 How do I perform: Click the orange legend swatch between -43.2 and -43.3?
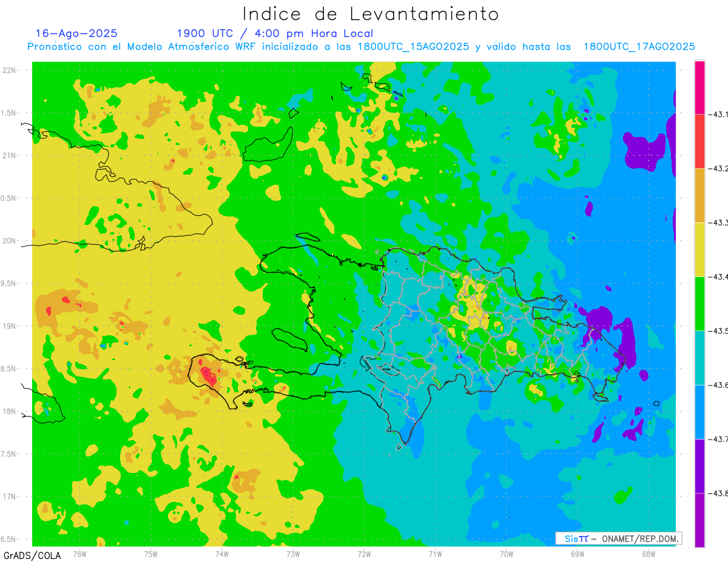699,195
